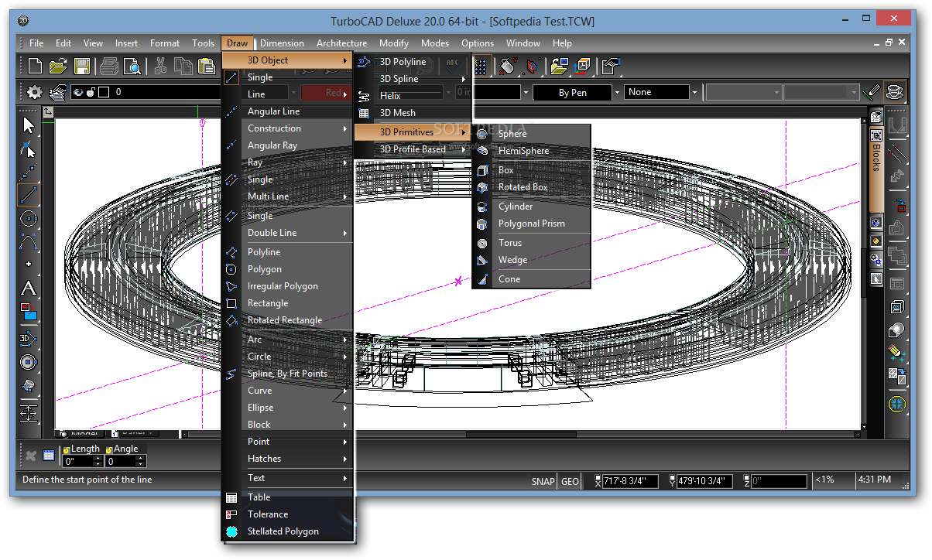932x560 pixels.
Task: Click the Copy icon in toolbar
Action: point(183,67)
